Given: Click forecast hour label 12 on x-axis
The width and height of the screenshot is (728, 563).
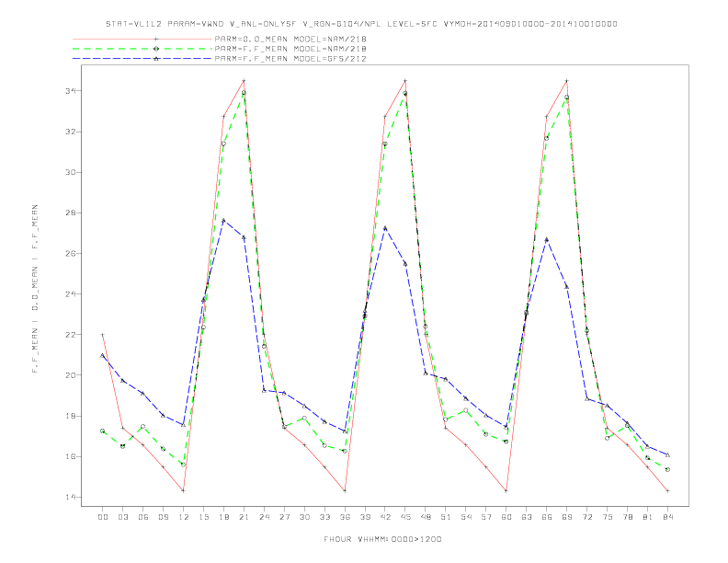Looking at the screenshot, I should (184, 517).
